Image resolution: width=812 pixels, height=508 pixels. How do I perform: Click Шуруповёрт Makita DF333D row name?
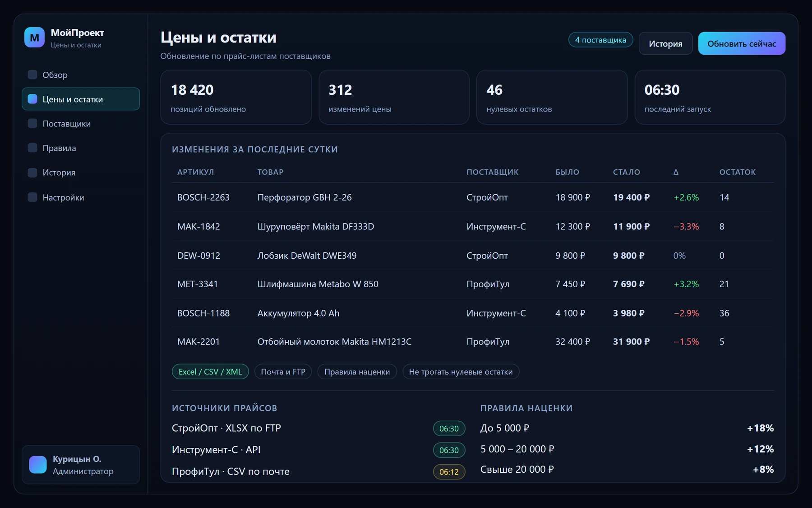coord(315,226)
